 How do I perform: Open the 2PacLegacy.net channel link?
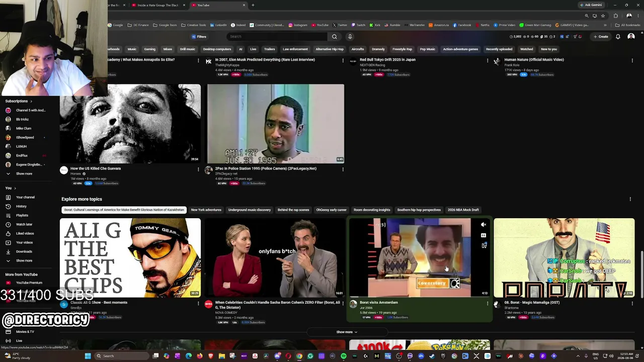coord(226,173)
